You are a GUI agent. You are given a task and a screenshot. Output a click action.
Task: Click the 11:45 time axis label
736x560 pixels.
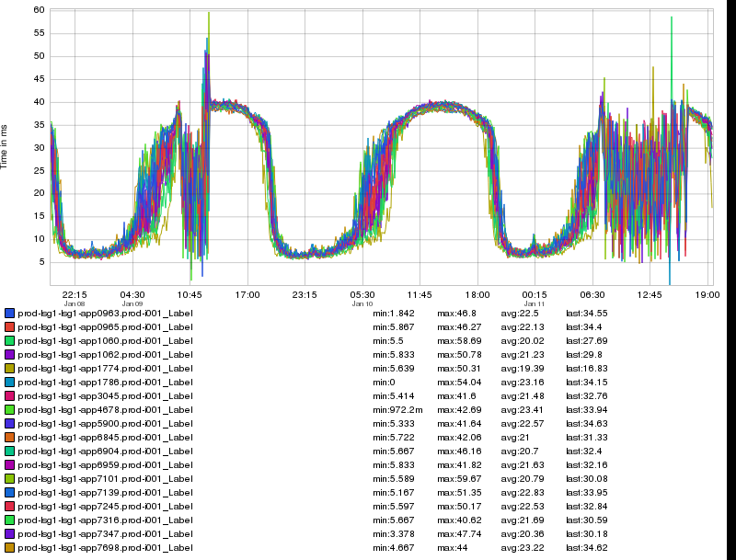(420, 294)
